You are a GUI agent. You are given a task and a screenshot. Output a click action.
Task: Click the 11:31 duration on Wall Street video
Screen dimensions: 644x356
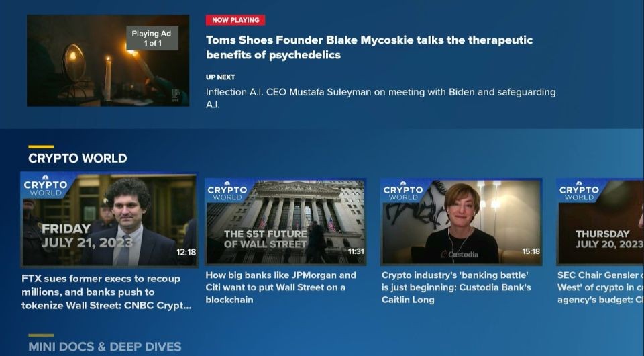pos(356,251)
